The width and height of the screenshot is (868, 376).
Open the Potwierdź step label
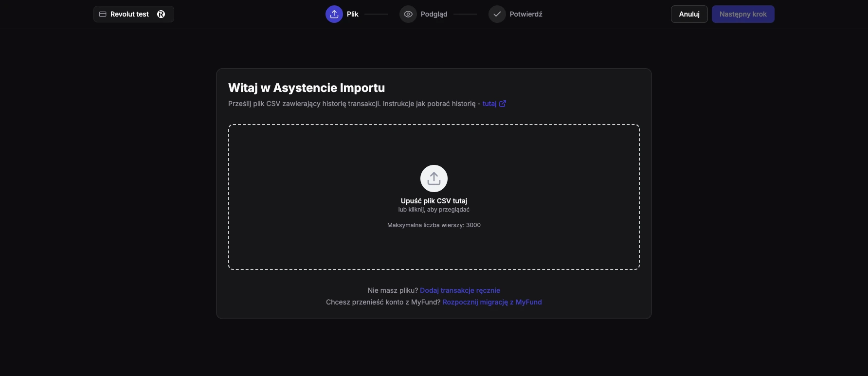click(525, 14)
